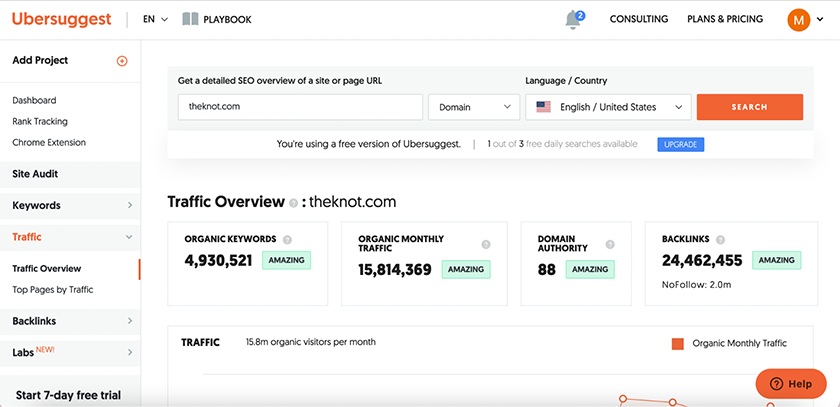
Task: Click the TRAFFIC chart heading
Action: pos(200,343)
